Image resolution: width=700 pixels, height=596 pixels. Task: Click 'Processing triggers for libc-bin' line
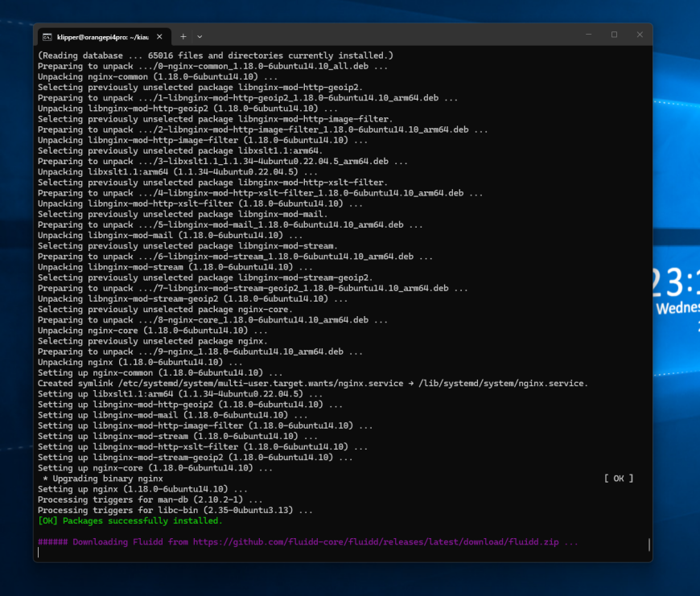[175, 511]
